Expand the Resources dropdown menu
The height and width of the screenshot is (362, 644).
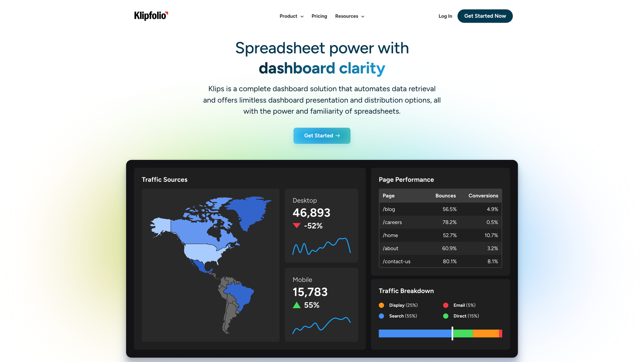coord(349,16)
